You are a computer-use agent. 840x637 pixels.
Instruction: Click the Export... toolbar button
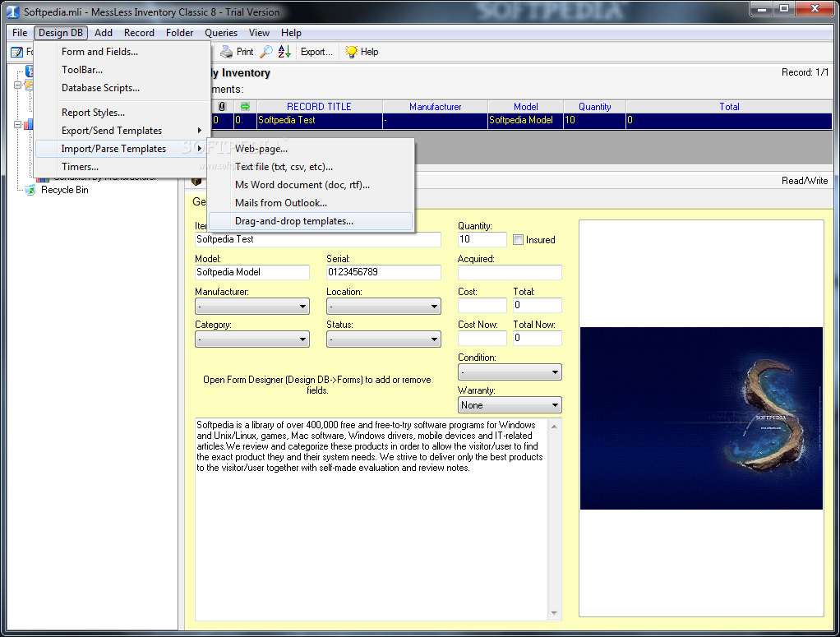[x=316, y=52]
